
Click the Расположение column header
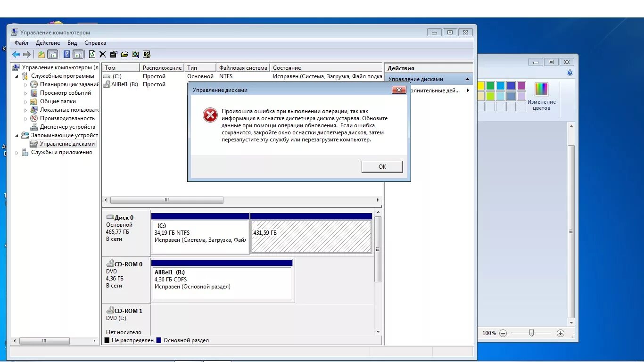(162, 68)
